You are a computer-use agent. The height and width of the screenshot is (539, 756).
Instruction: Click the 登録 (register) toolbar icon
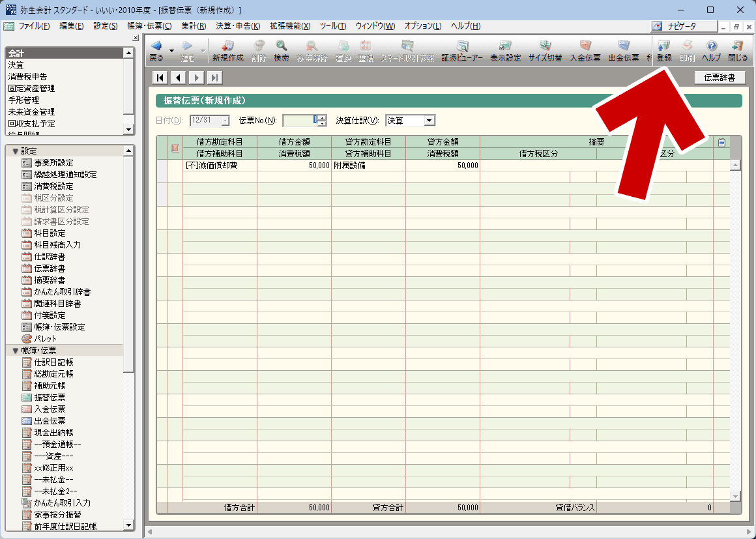pyautogui.click(x=663, y=46)
